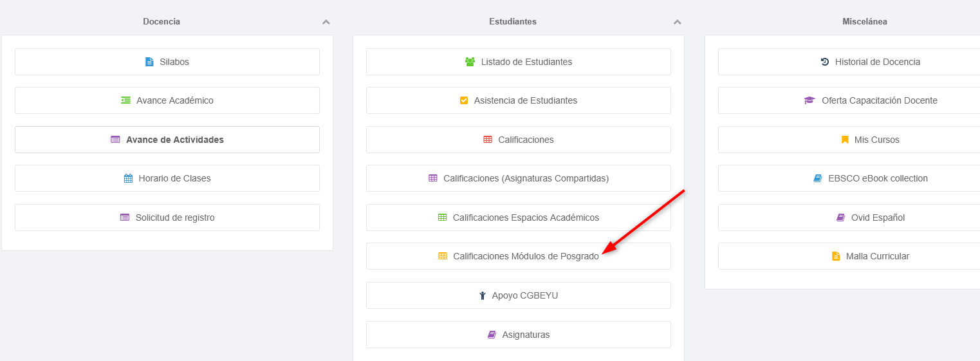This screenshot has width=980, height=361.
Task: Open Calificaciones Módulos de Posgrado
Action: tap(518, 256)
